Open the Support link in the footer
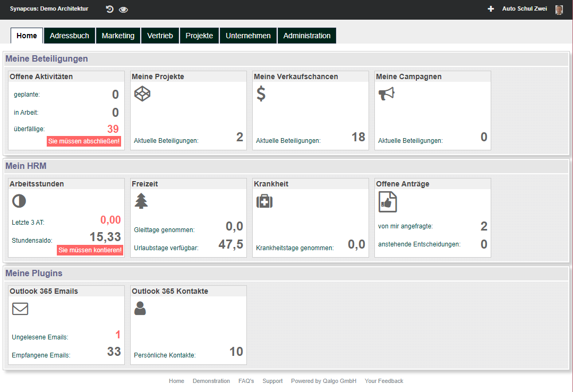The height and width of the screenshot is (392, 573). [x=272, y=381]
